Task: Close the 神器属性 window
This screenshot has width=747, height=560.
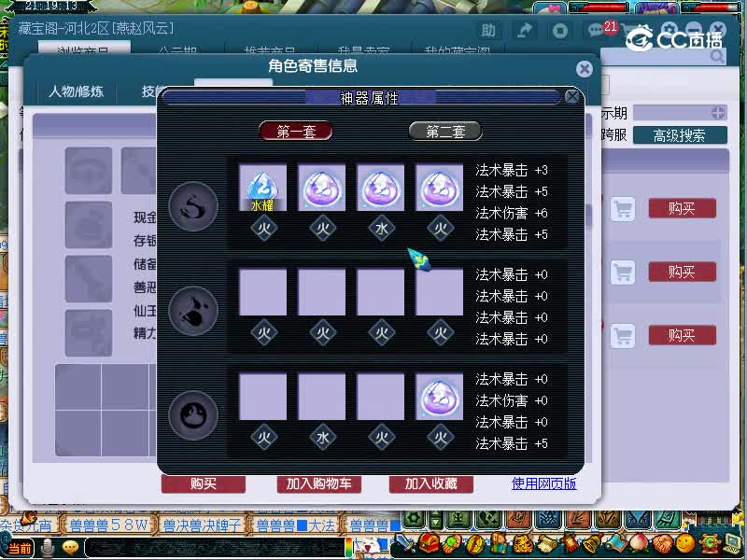Action: coord(571,97)
